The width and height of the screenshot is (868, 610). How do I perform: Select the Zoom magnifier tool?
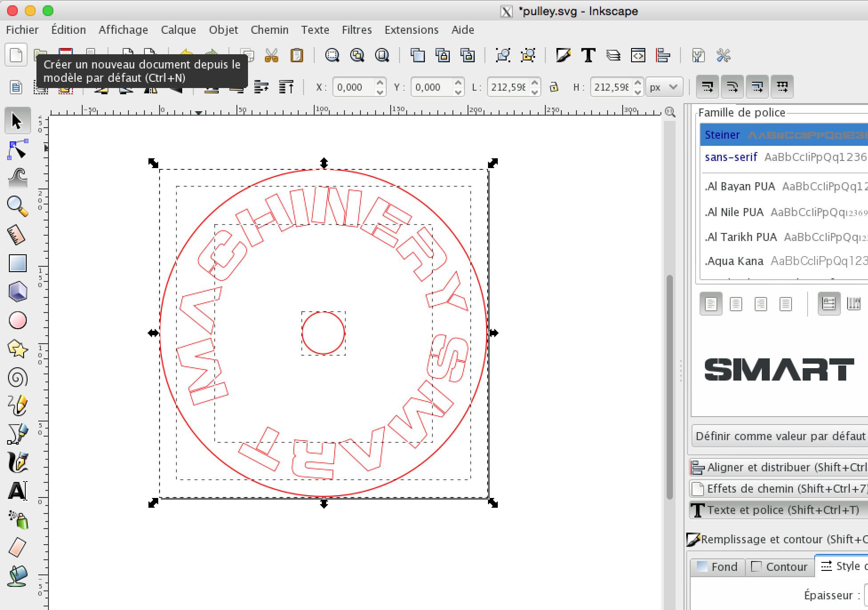[17, 206]
